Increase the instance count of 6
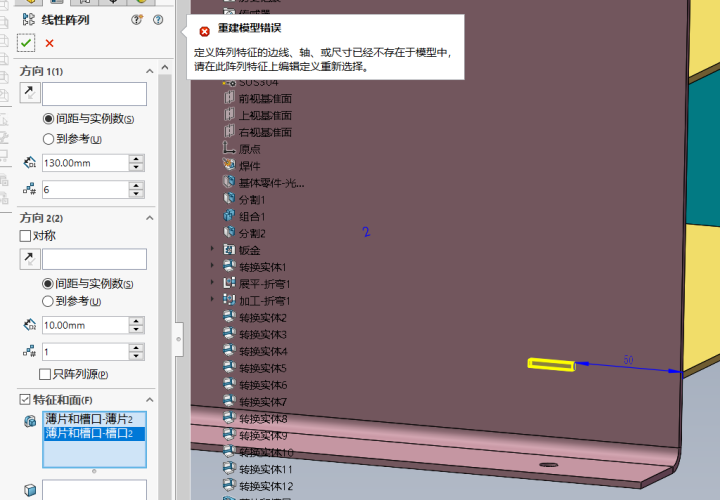720x500 pixels. click(136, 185)
